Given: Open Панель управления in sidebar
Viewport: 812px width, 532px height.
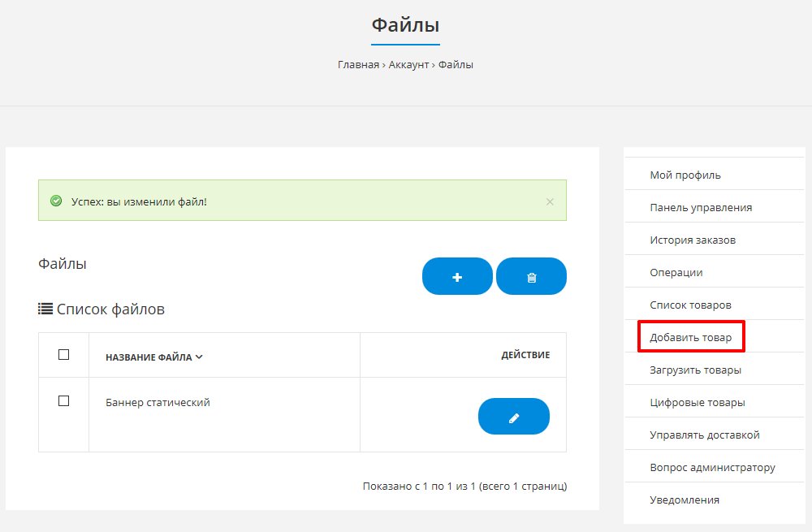Looking at the screenshot, I should (x=700, y=207).
